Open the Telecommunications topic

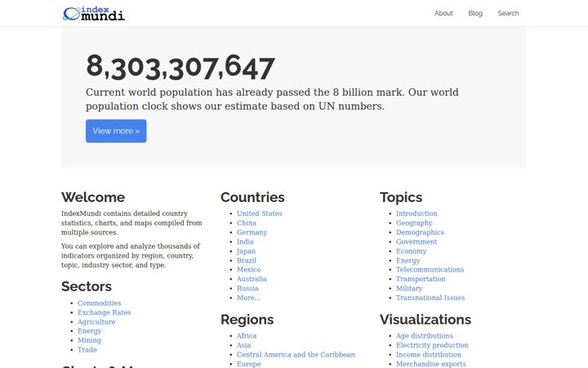click(x=430, y=269)
